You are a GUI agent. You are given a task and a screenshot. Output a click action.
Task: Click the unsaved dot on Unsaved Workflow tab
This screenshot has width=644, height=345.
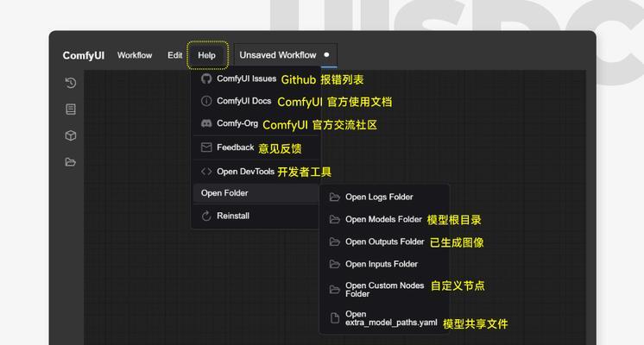click(x=326, y=54)
